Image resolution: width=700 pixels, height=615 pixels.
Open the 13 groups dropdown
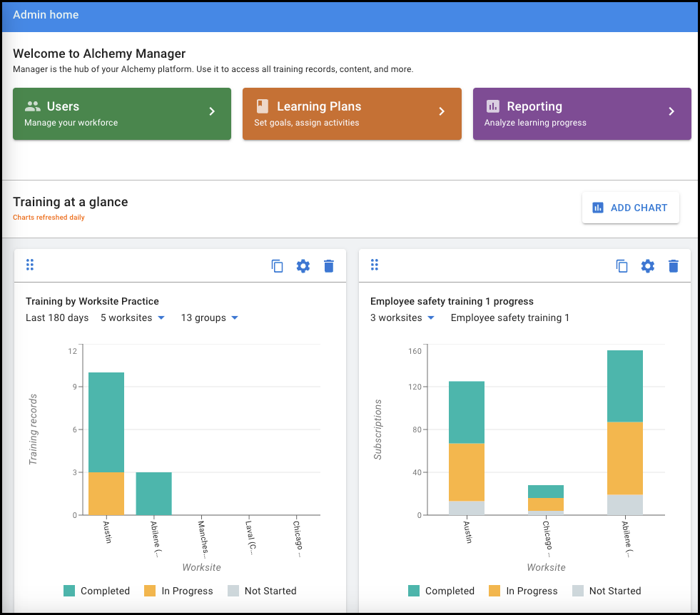click(209, 317)
